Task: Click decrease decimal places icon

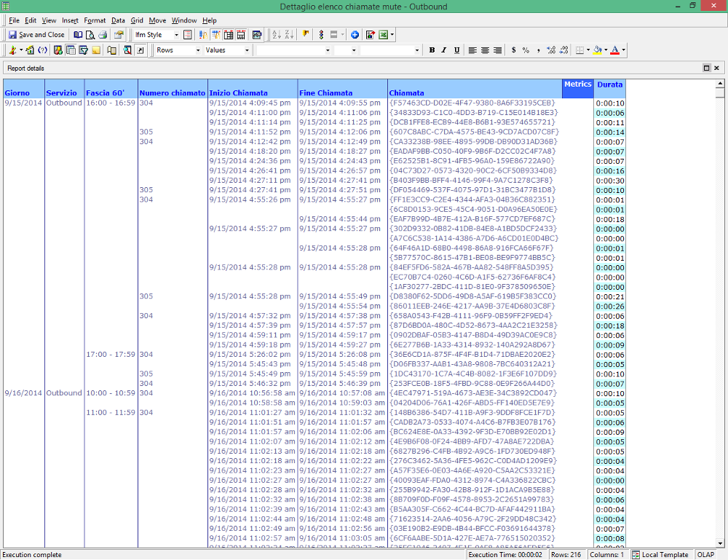Action: pyautogui.click(x=563, y=50)
